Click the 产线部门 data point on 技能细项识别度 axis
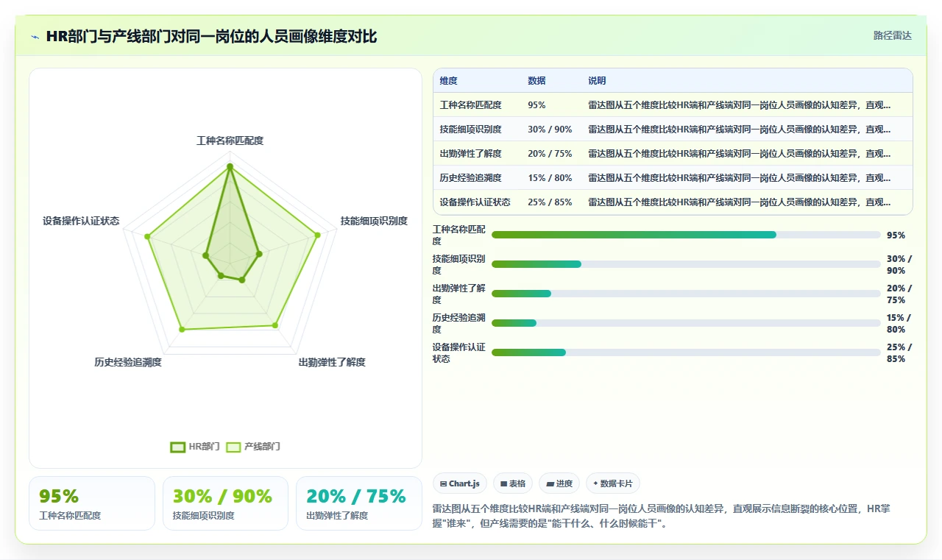942x560 pixels. coord(318,235)
